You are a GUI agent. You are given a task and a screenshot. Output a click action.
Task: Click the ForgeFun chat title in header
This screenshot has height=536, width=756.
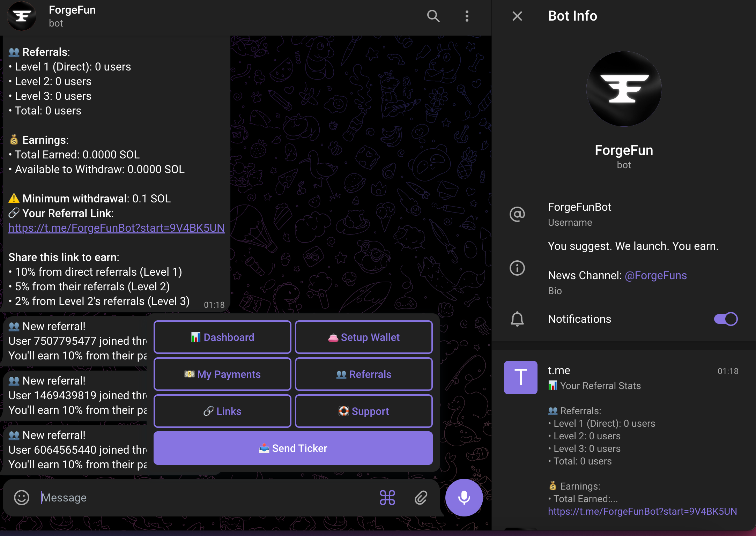click(x=72, y=10)
